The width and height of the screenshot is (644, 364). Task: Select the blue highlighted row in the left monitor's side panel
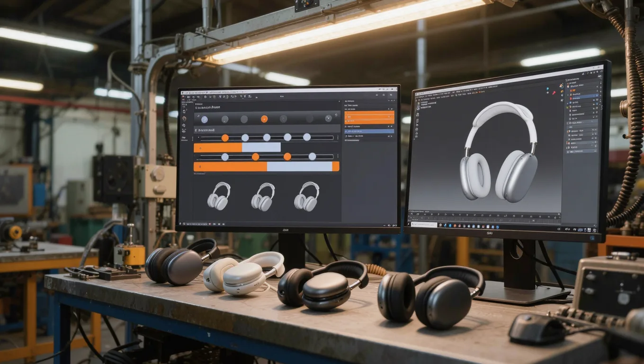369,131
